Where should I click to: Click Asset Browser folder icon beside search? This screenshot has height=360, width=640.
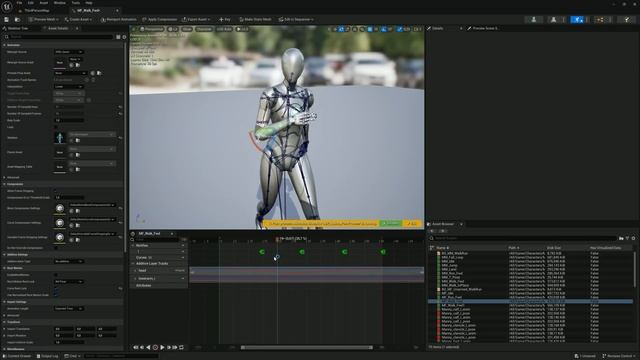[621, 238]
